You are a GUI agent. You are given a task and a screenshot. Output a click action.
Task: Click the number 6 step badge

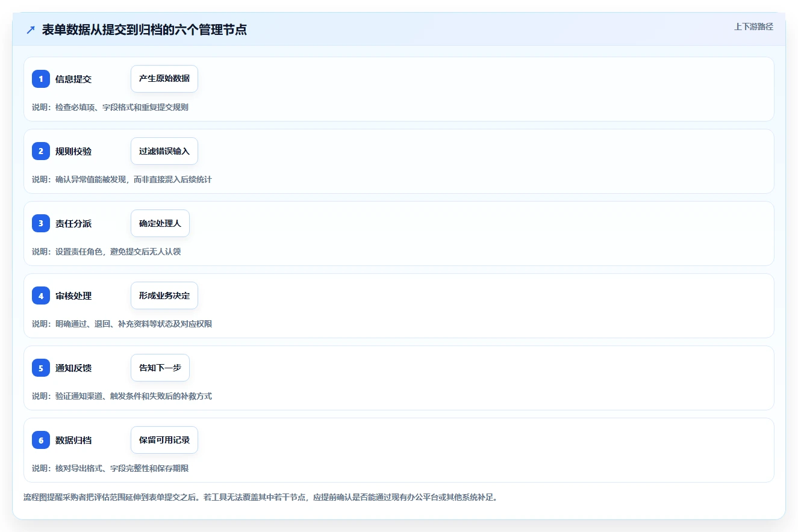41,440
